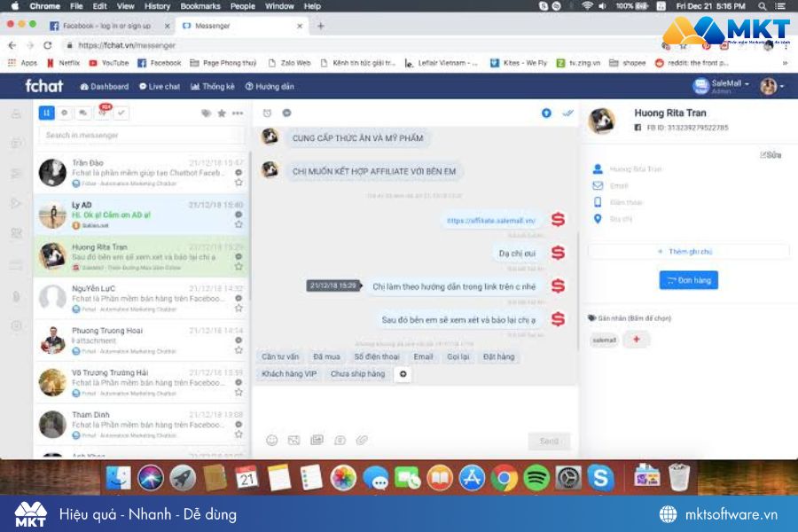The image size is (798, 532).
Task: Open the user avatar dropdown in header
Action: coord(772,86)
